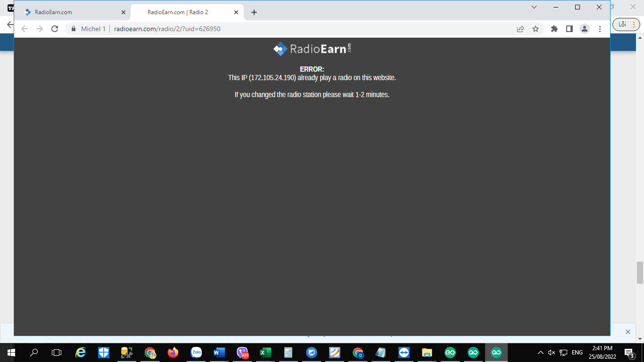The height and width of the screenshot is (362, 644).
Task: Share this page using the share icon
Action: [x=520, y=29]
